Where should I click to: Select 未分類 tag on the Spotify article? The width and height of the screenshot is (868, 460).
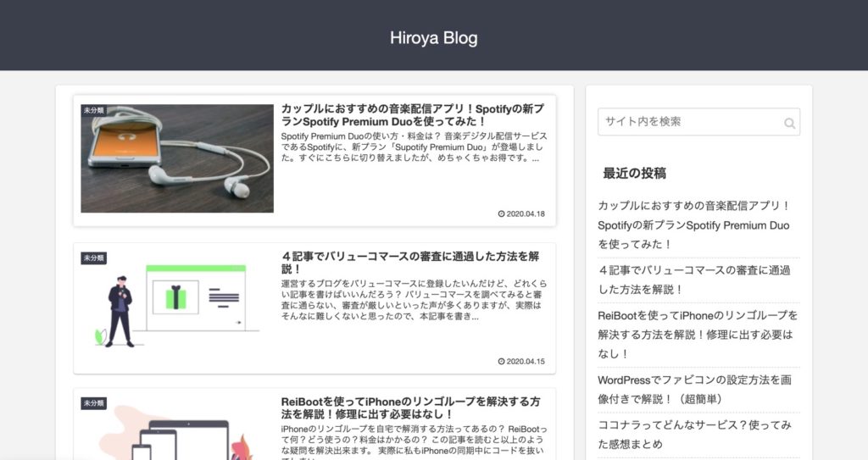[93, 110]
